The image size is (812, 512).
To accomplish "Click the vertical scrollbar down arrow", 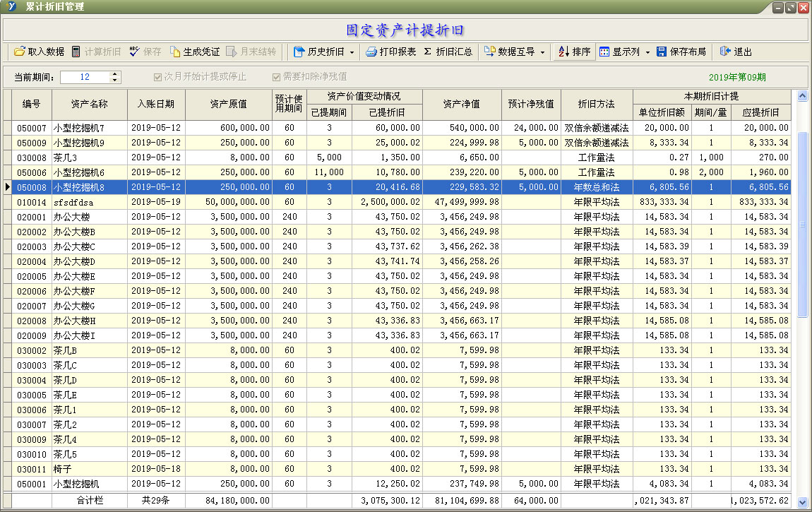I will [x=802, y=502].
